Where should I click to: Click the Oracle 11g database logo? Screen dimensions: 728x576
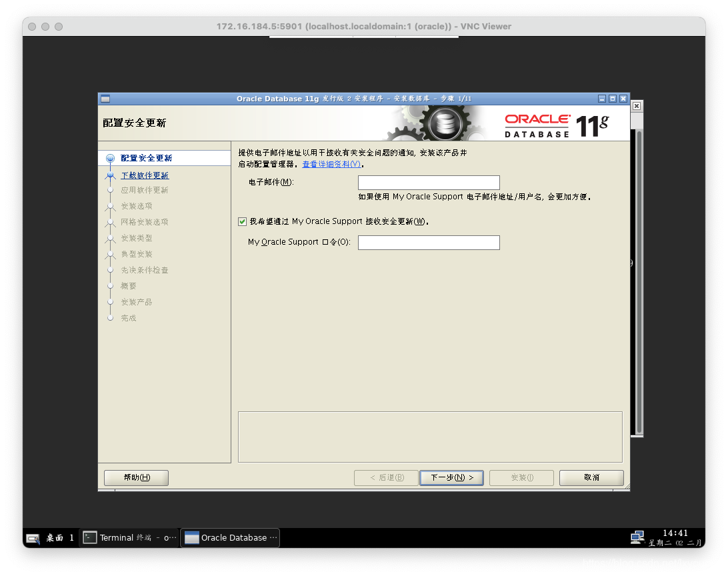pyautogui.click(x=557, y=126)
